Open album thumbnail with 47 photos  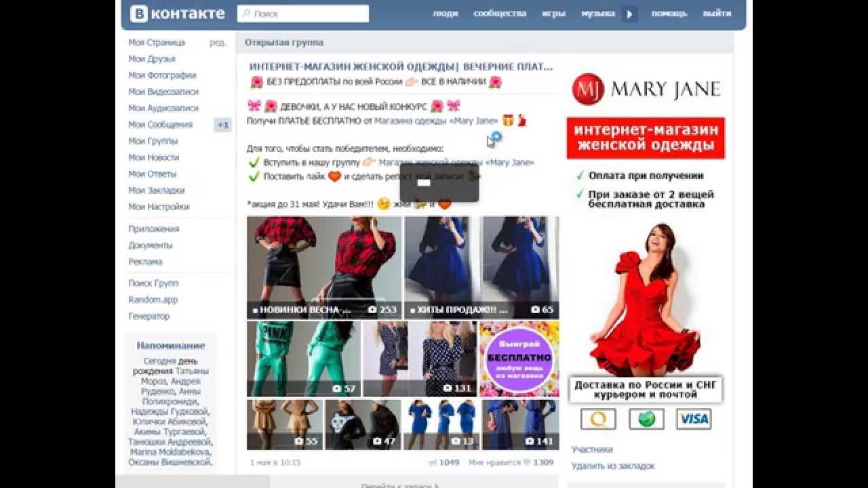[x=363, y=425]
